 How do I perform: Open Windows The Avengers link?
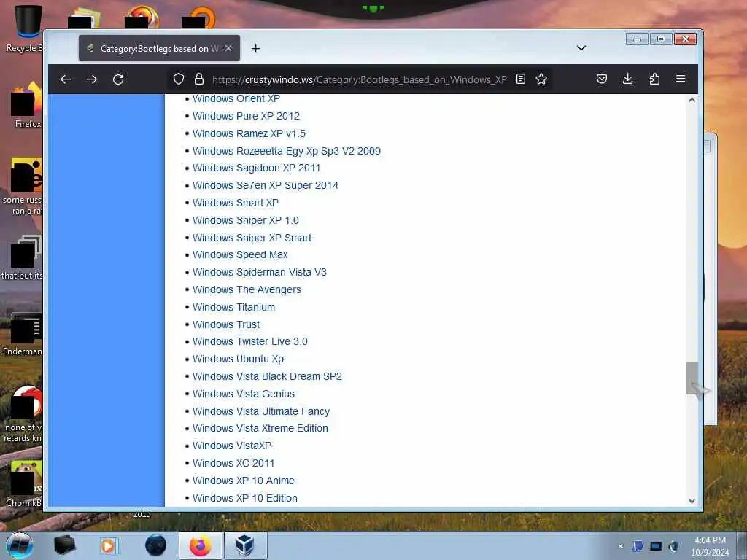click(247, 289)
